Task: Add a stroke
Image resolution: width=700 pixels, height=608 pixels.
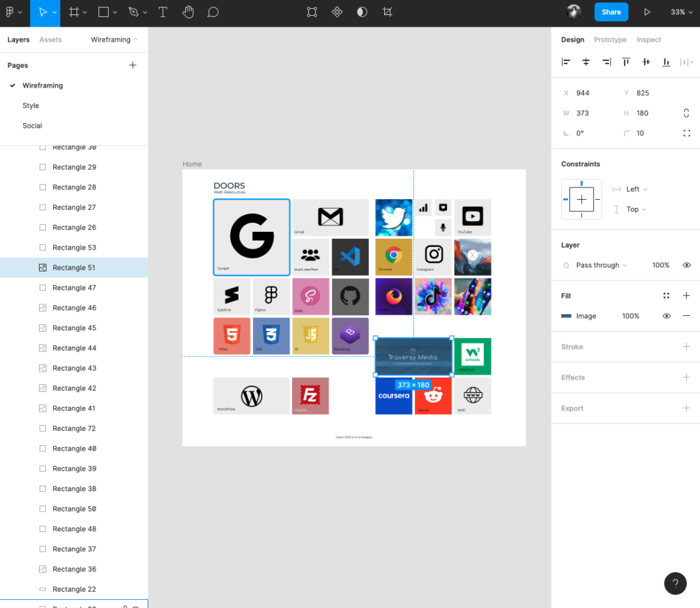Action: click(x=686, y=347)
